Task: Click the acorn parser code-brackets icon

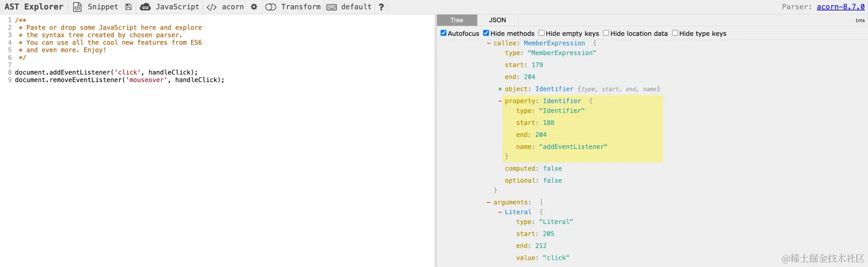Action: [x=211, y=7]
